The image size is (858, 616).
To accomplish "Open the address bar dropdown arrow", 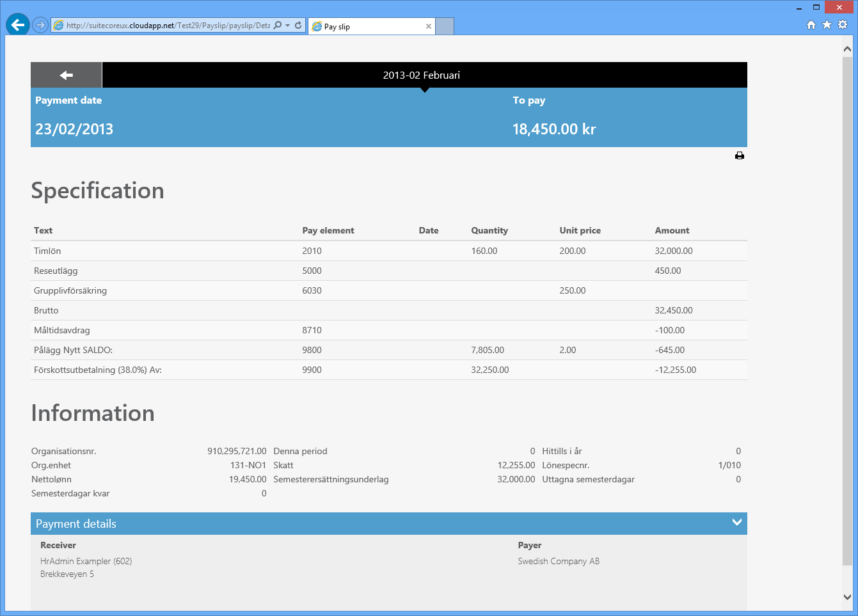I will pyautogui.click(x=288, y=26).
